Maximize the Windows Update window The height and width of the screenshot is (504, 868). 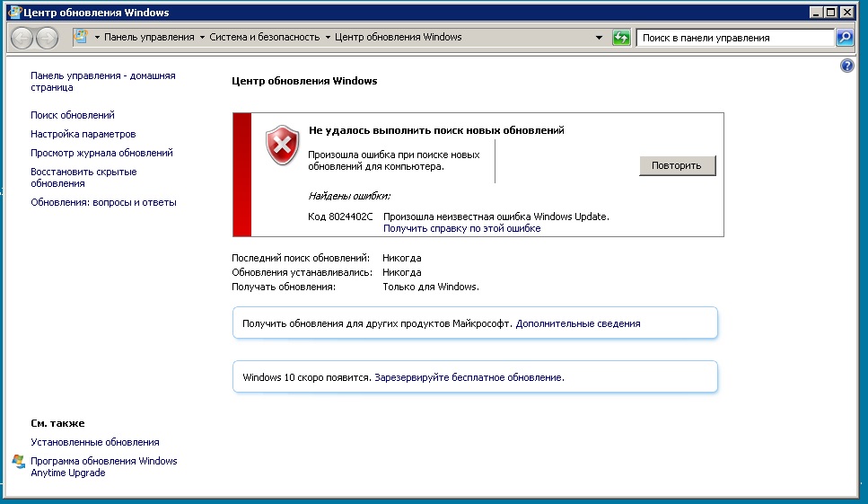tap(831, 13)
